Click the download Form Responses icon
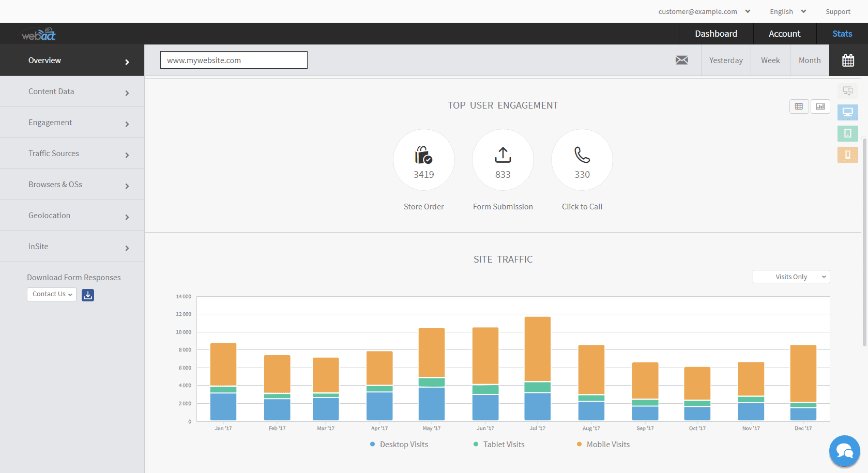Image resolution: width=868 pixels, height=473 pixels. (87, 295)
